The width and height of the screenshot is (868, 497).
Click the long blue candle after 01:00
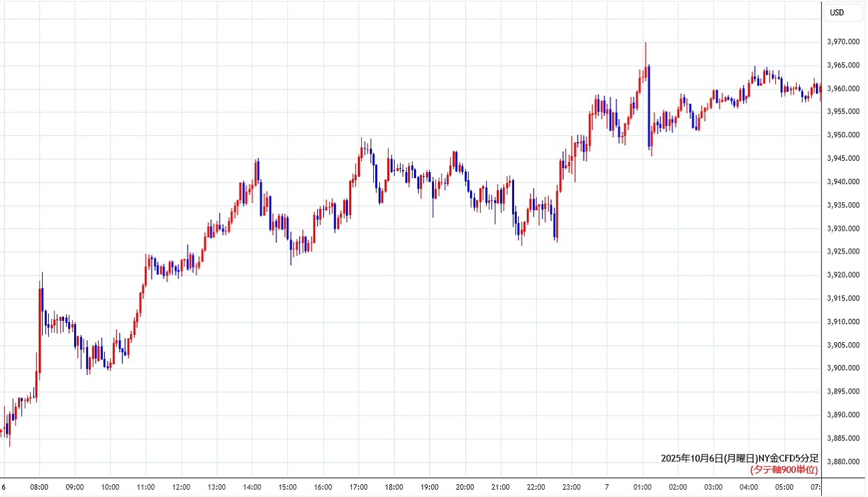point(648,107)
